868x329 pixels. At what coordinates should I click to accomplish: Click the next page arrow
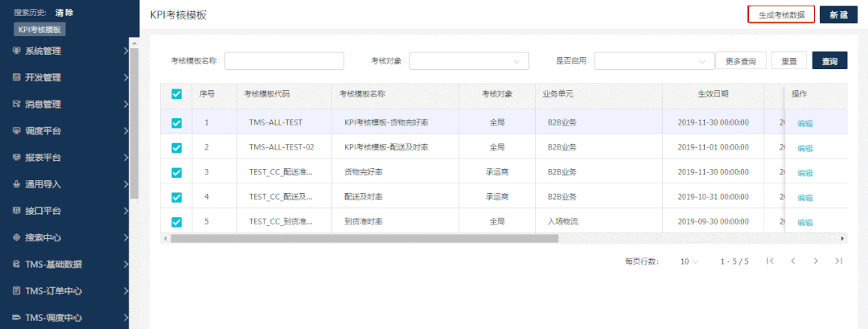pyautogui.click(x=816, y=261)
